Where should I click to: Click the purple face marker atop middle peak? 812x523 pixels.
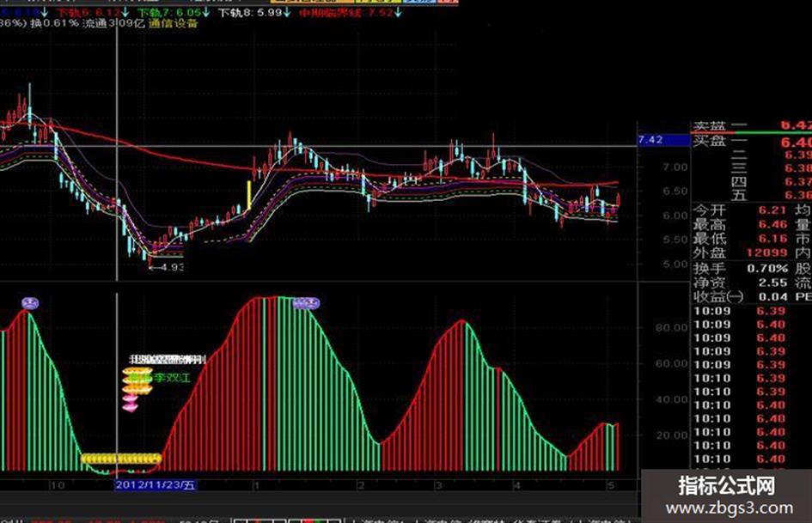(306, 303)
